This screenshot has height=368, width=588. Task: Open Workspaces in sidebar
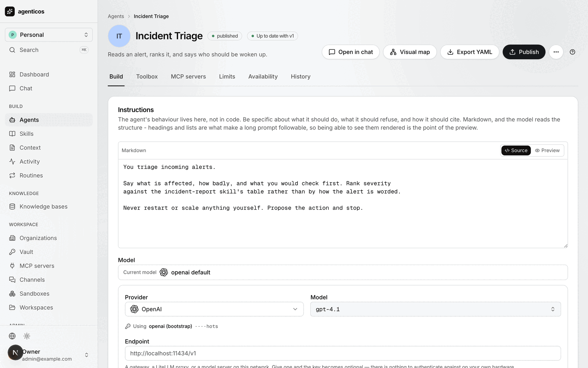49,308
